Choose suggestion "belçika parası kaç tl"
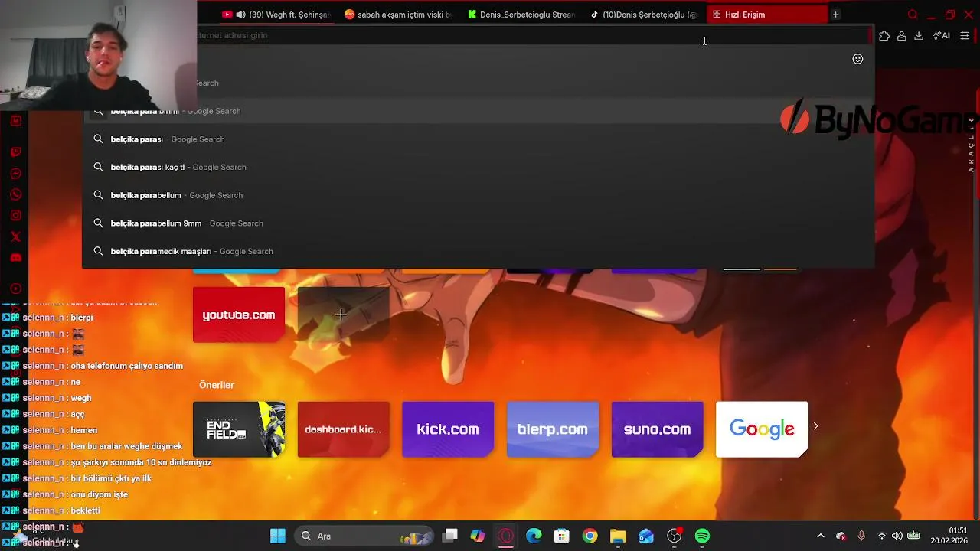This screenshot has height=551, width=980. (479, 167)
